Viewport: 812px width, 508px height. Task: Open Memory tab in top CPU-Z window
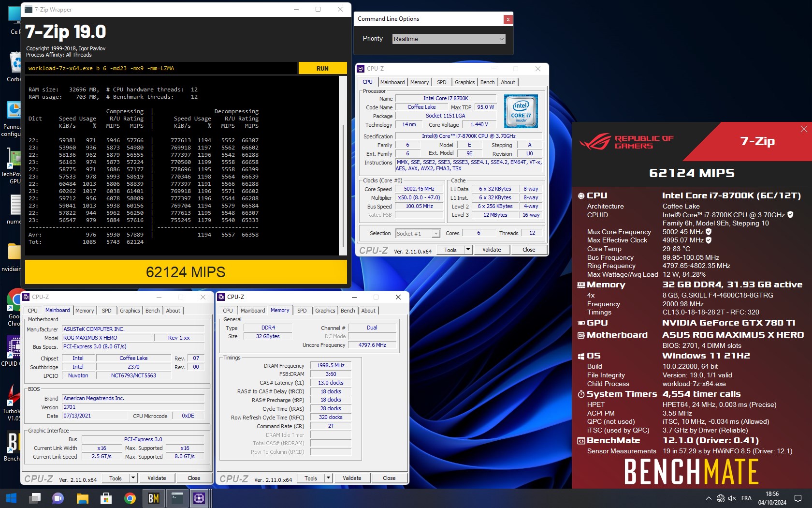coord(420,82)
